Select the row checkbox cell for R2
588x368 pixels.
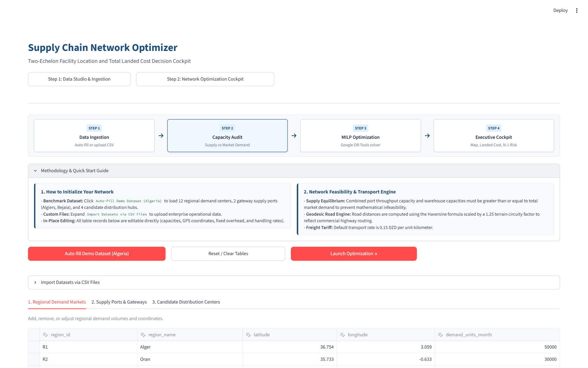[x=34, y=359]
